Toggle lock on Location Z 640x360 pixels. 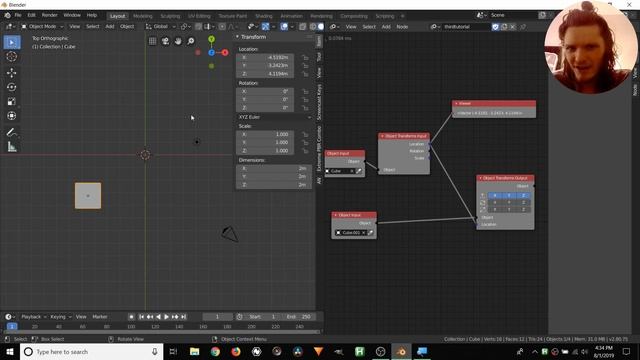coord(305,74)
